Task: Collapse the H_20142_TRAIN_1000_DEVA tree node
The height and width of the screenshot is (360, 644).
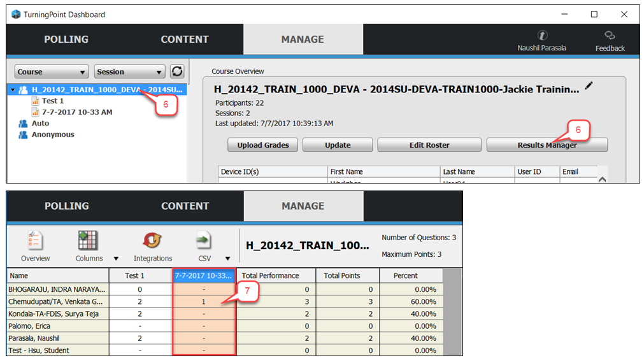Action: 13,90
